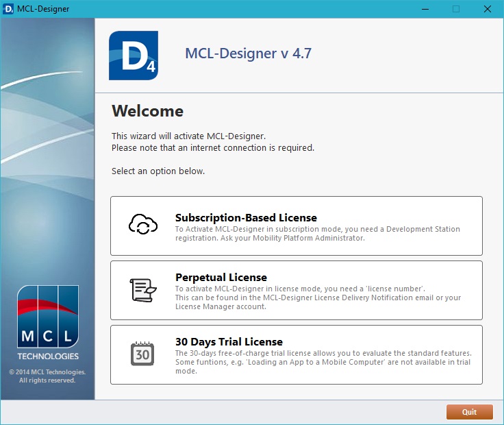Click the cloud sync icon for Subscription-Based License
This screenshot has width=504, height=425.
[144, 225]
